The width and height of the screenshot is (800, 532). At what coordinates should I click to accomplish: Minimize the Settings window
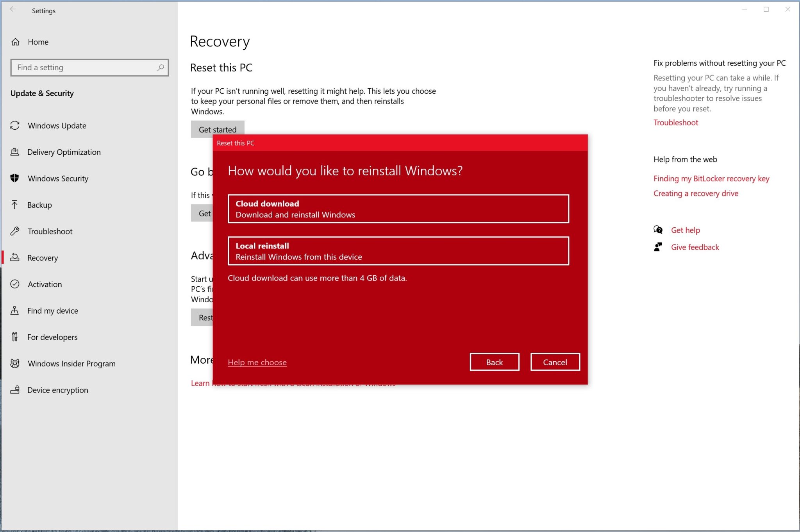coord(745,9)
